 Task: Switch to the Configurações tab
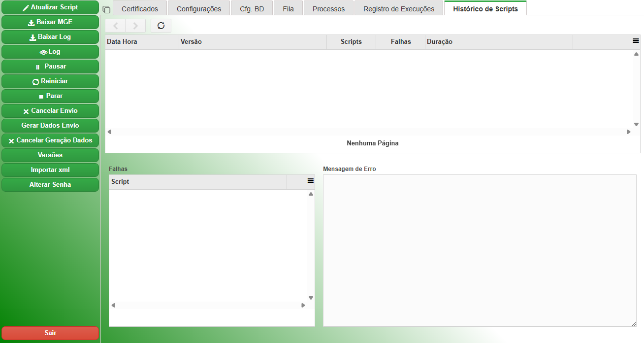pos(199,8)
